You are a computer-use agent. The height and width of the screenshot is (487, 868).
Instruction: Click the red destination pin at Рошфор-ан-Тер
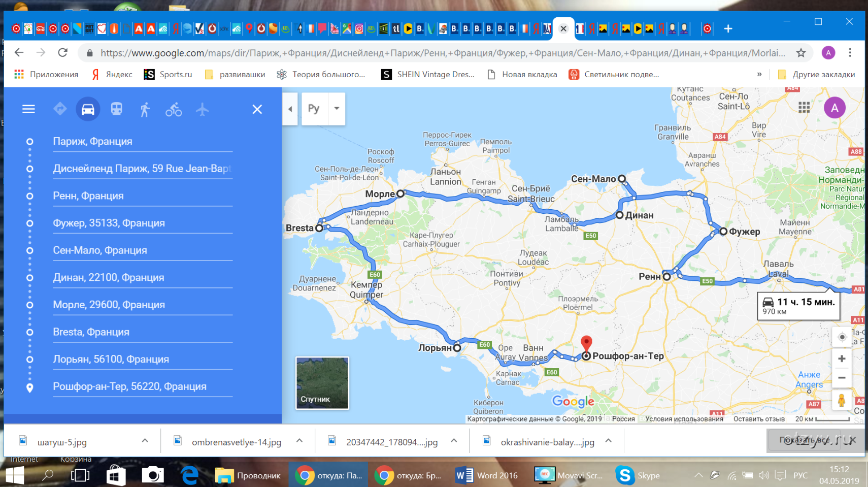tap(586, 344)
